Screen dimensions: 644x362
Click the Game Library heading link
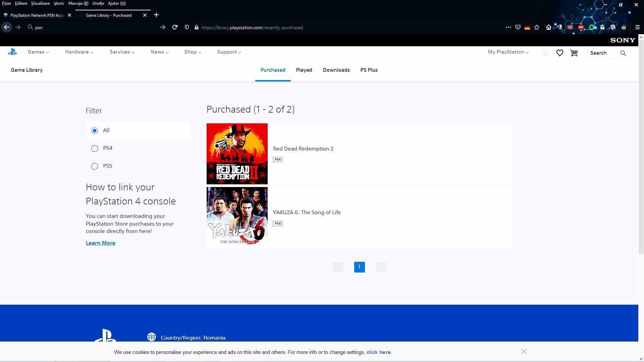(26, 70)
